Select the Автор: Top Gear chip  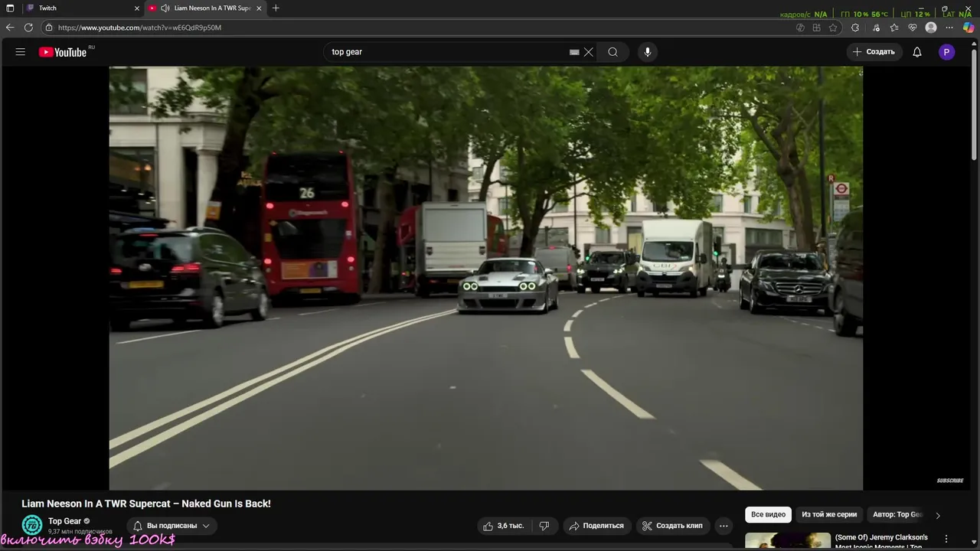897,515
